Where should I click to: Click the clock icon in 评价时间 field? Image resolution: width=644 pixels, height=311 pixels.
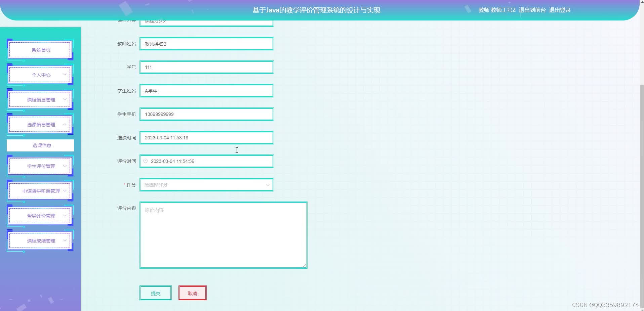point(146,161)
